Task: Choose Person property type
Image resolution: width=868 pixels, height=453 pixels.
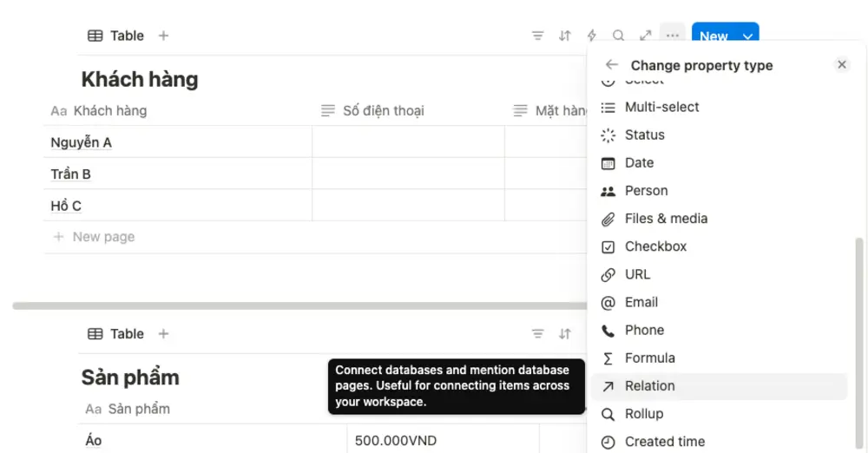Action: pos(719,191)
